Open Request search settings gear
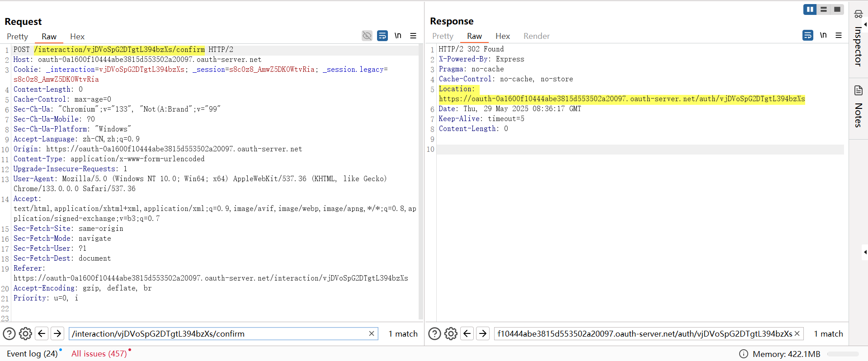 26,334
